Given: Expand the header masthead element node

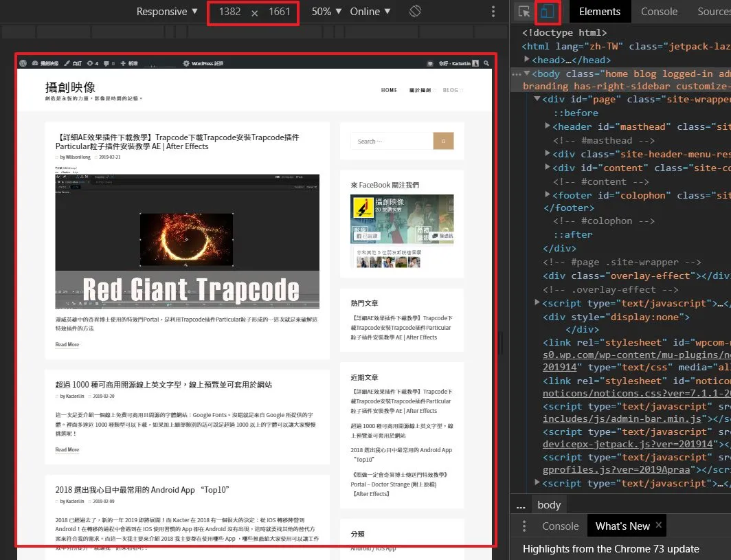Looking at the screenshot, I should [x=548, y=126].
